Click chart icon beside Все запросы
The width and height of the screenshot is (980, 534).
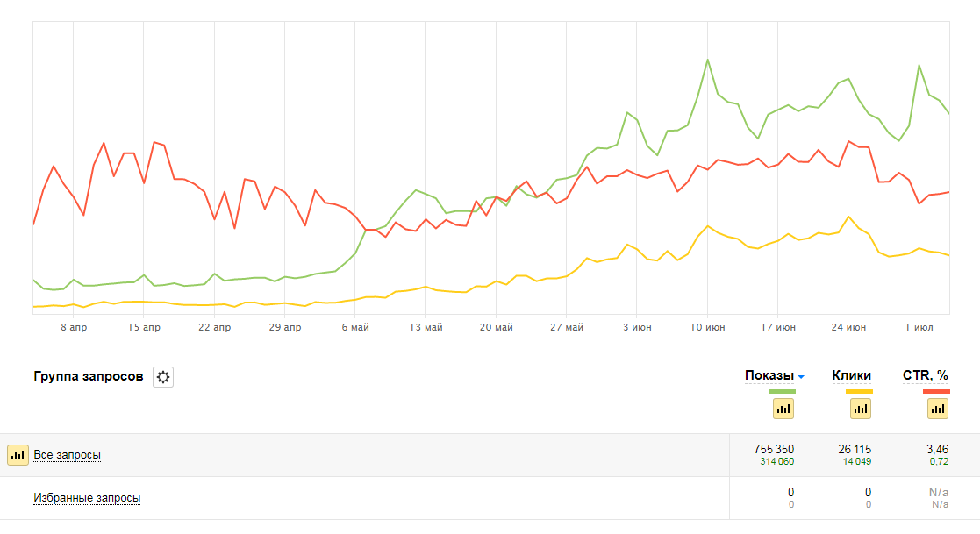[18, 455]
